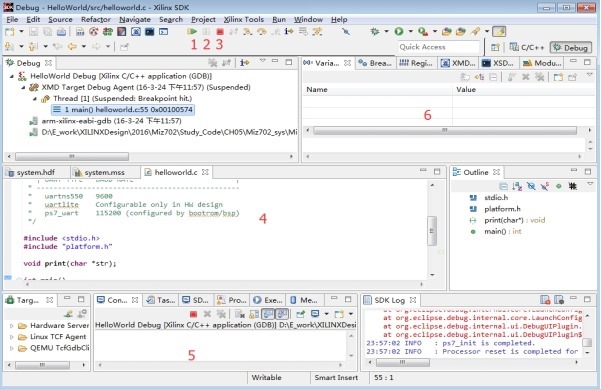Click the Debug view horizontal scrollbar
The height and width of the screenshot is (389, 601).
click(x=72, y=156)
